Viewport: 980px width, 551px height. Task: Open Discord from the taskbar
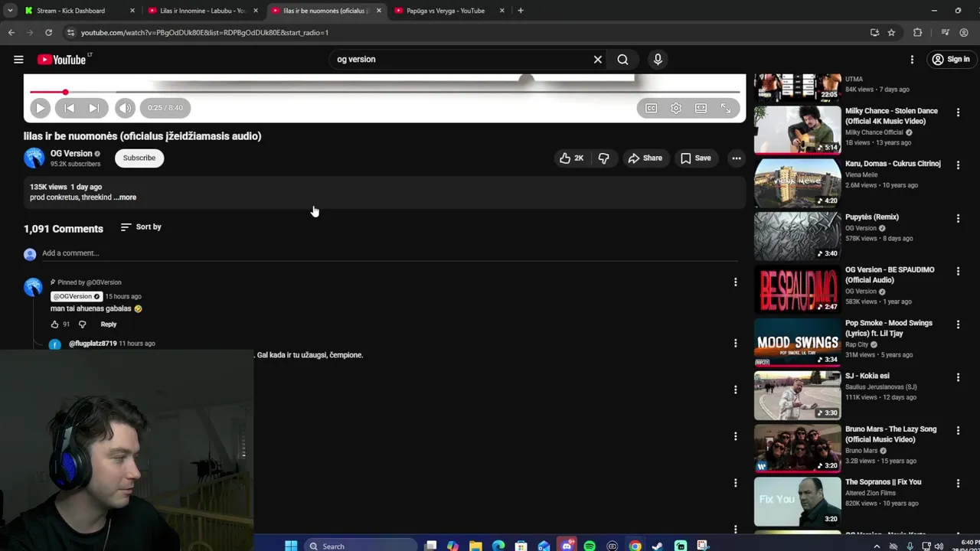(x=567, y=546)
